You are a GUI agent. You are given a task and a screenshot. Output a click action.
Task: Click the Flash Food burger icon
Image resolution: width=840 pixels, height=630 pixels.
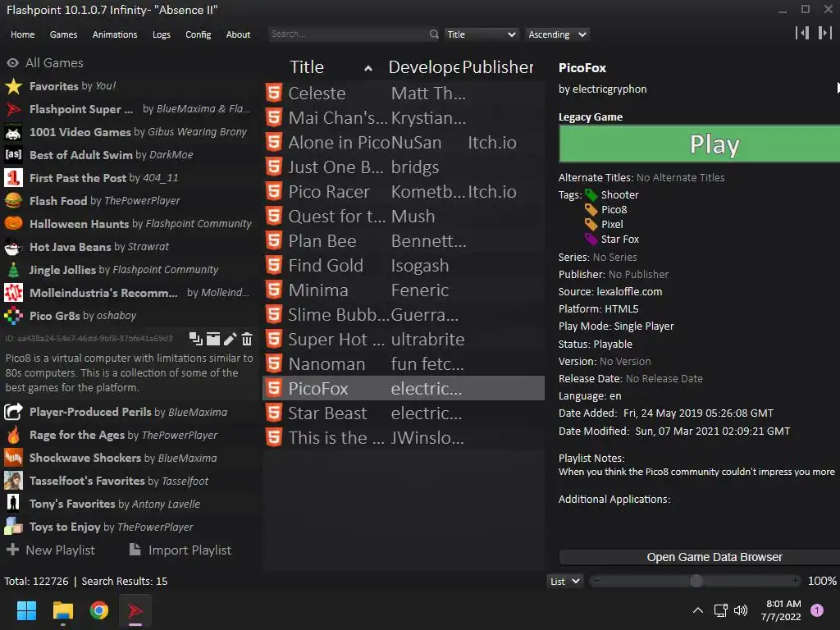[x=13, y=200]
